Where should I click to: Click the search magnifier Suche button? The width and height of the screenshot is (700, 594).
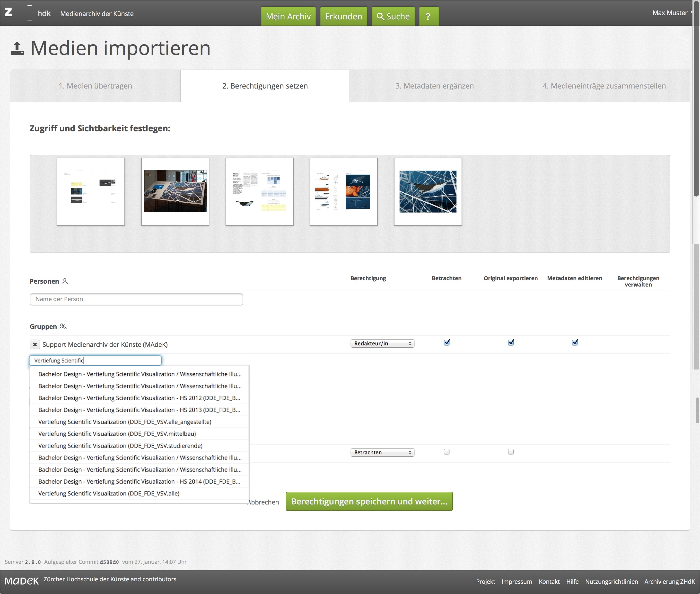click(393, 16)
